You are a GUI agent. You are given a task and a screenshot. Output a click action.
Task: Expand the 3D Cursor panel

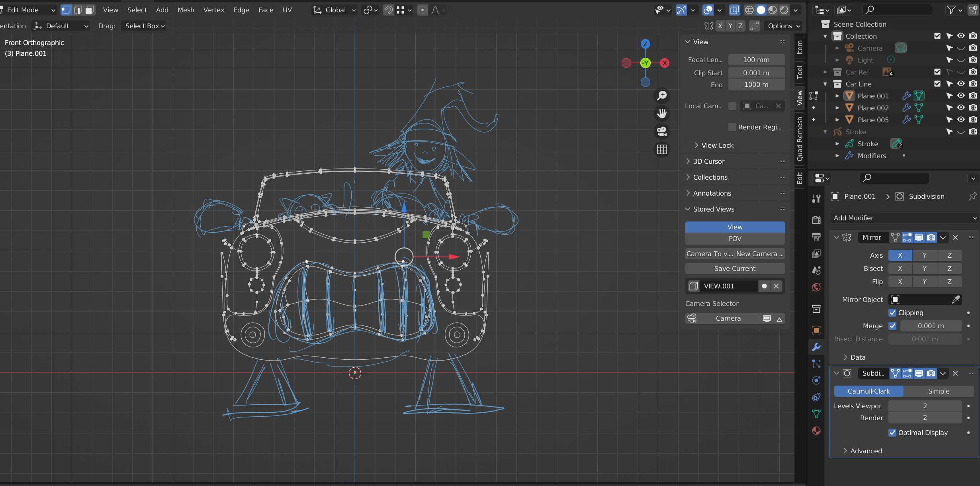point(709,161)
